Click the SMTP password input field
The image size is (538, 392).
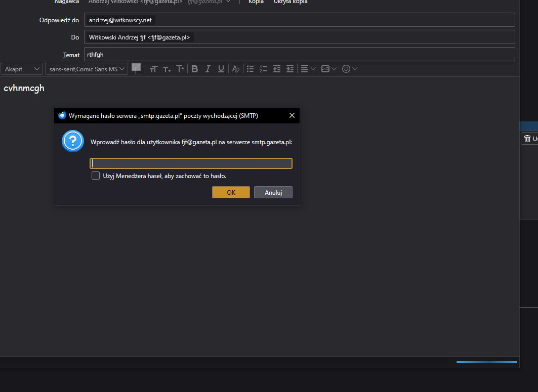point(191,163)
